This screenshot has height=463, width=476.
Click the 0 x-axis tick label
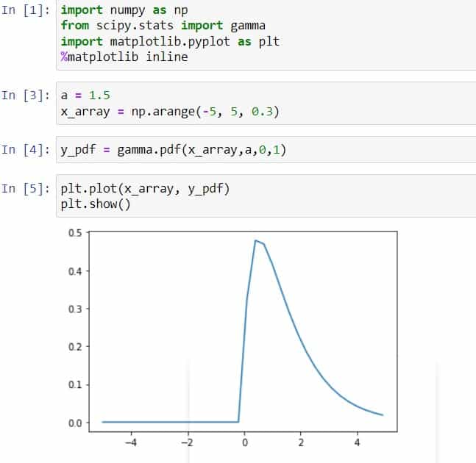(x=245, y=442)
